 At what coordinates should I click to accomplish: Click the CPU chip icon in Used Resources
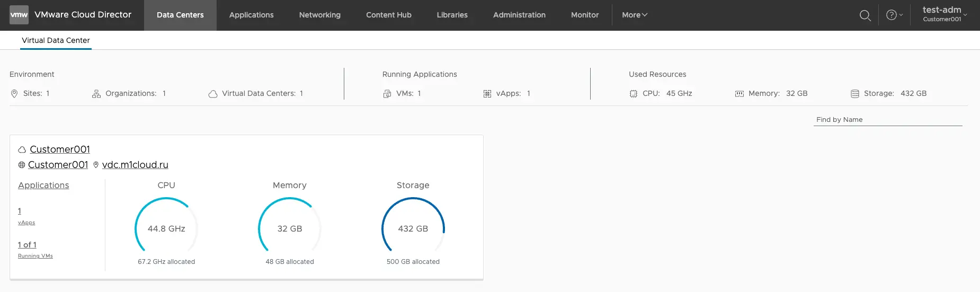pos(634,94)
